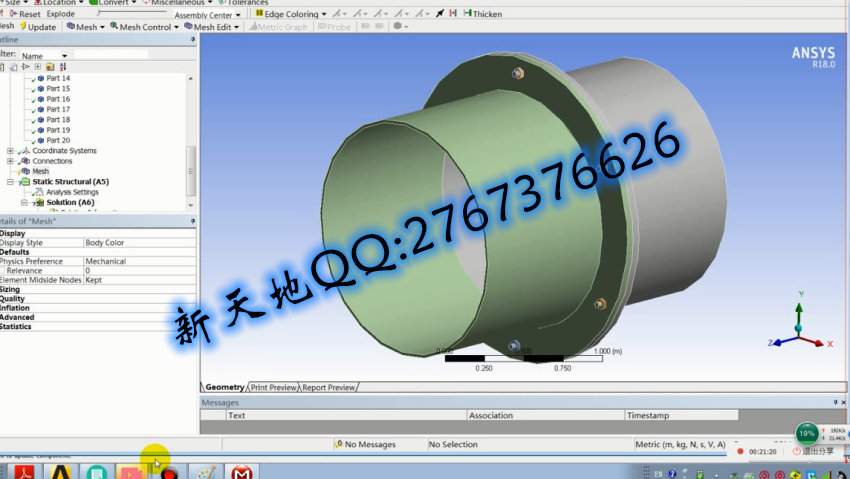Click the Edge Coloring toolbar icon
850x479 pixels.
point(258,14)
